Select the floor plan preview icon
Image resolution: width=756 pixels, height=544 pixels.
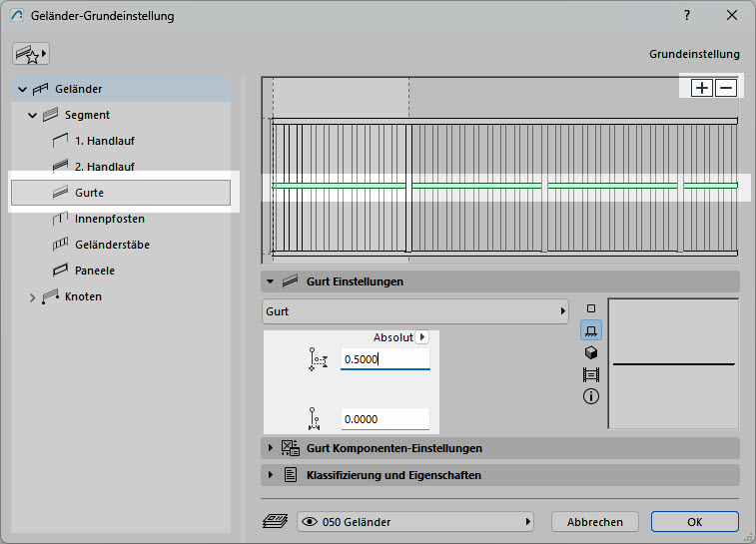[x=590, y=330]
